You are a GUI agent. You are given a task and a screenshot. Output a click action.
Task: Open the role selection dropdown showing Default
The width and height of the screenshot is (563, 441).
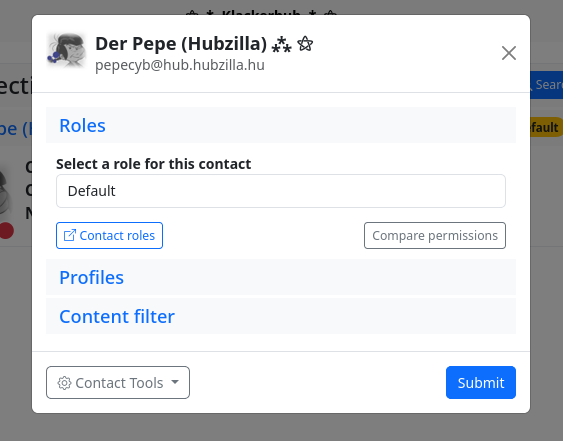point(281,191)
